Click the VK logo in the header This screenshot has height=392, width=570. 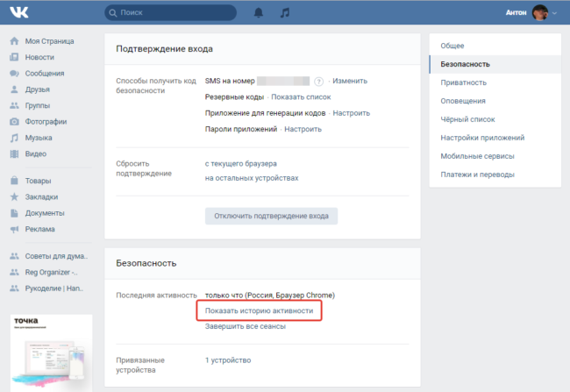click(19, 12)
